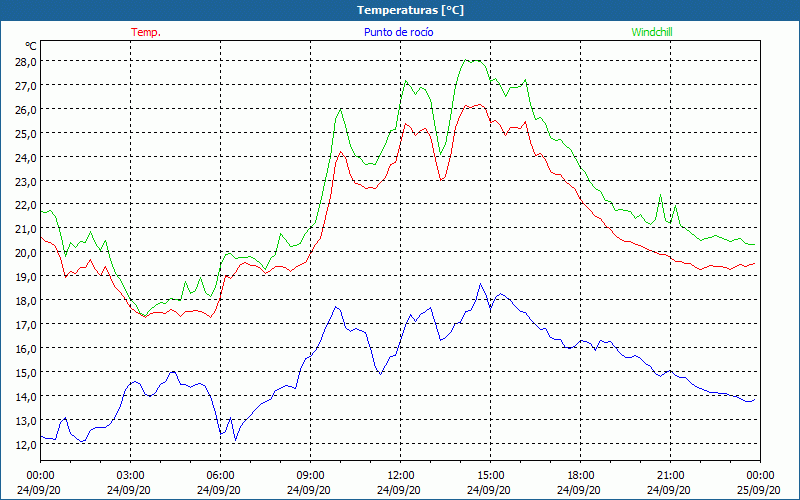Click the 15:00 time axis label

(491, 476)
